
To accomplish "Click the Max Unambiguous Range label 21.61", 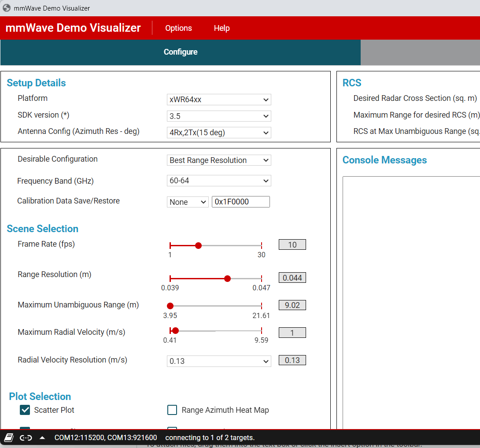I will point(261,315).
